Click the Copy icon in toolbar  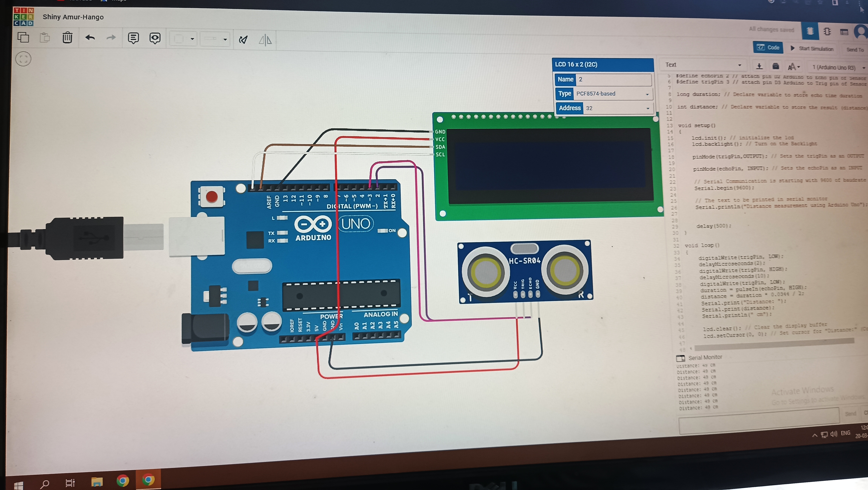[x=23, y=37]
